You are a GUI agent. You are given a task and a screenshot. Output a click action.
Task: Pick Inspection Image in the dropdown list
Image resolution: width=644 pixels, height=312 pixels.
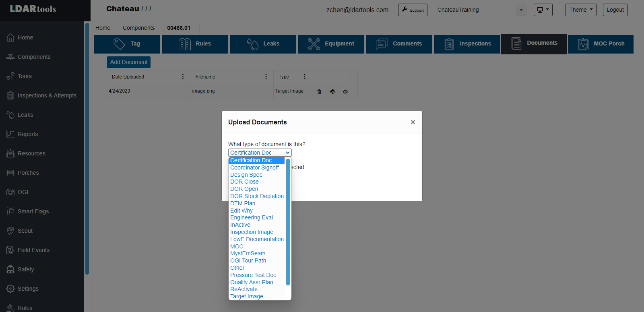257,232
